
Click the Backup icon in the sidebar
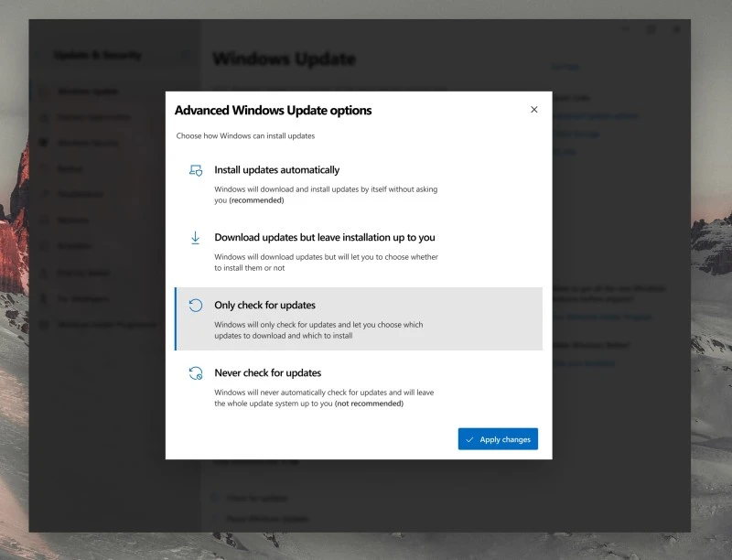(x=44, y=168)
